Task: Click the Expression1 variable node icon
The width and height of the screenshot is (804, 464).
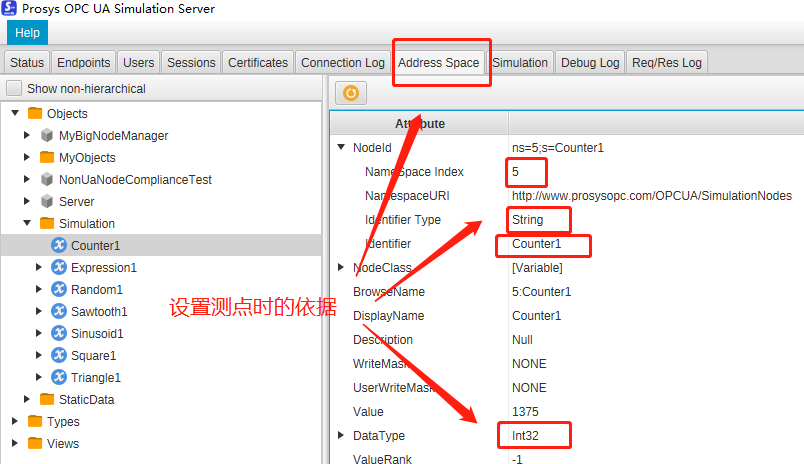Action: click(59, 267)
